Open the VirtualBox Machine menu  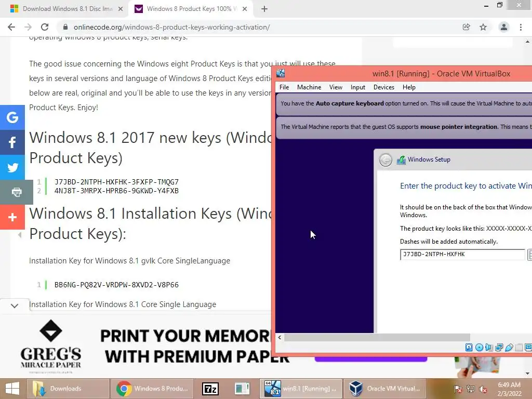click(x=309, y=87)
